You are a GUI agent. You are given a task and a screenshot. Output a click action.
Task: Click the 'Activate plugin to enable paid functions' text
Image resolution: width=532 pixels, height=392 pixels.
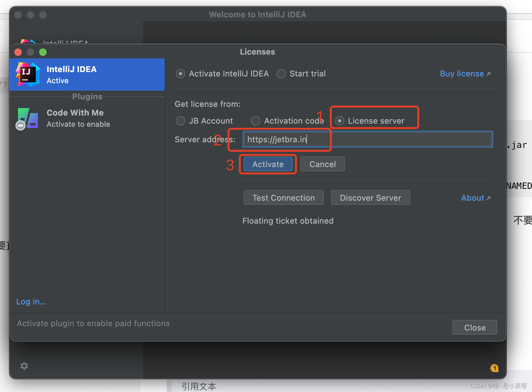pos(93,323)
